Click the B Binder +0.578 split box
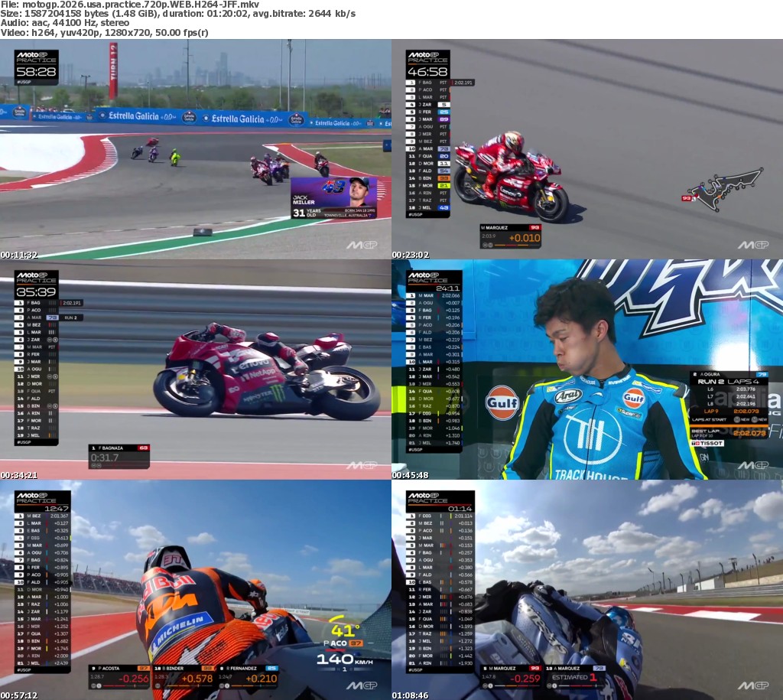This screenshot has width=783, height=700. (187, 676)
